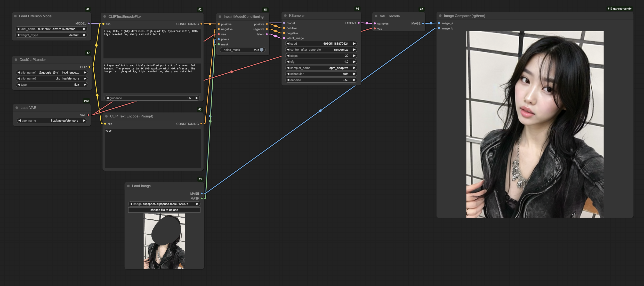This screenshot has height=286, width=644.
Task: Open the control_after_generate dropdown
Action: pyautogui.click(x=321, y=50)
